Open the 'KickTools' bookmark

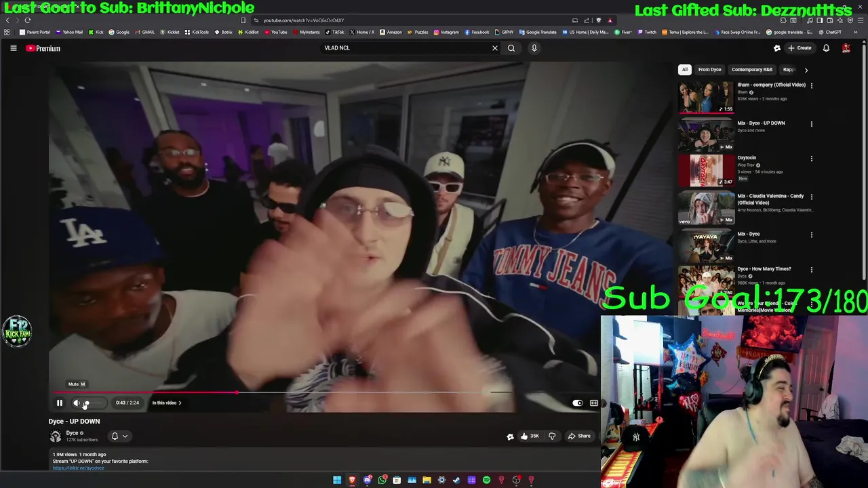(197, 32)
